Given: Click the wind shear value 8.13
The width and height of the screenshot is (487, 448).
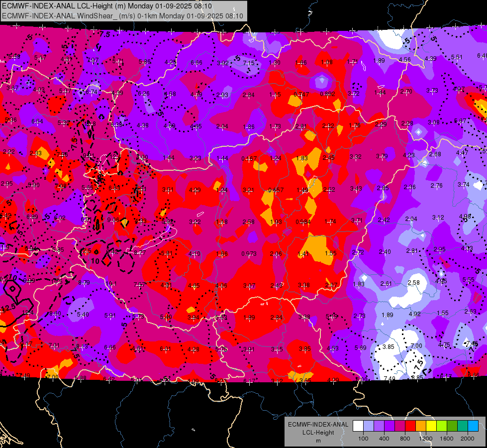Looking at the screenshot, I should pyautogui.click(x=82, y=346).
